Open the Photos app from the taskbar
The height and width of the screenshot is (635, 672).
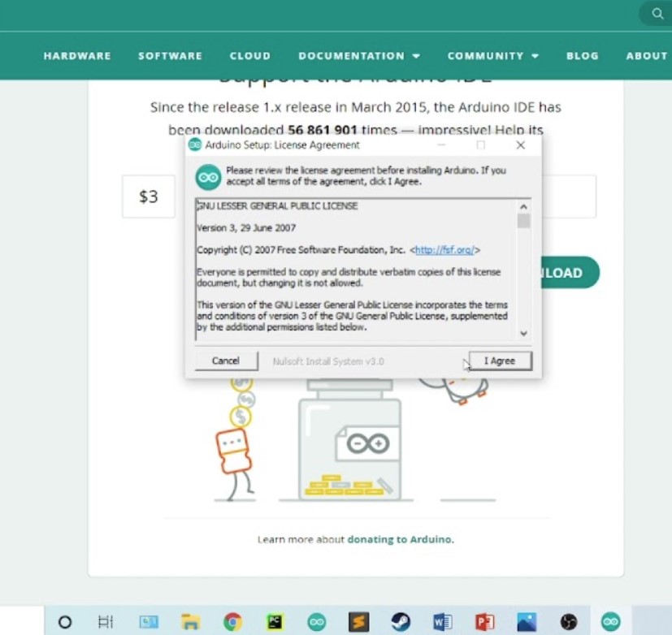pos(527,622)
